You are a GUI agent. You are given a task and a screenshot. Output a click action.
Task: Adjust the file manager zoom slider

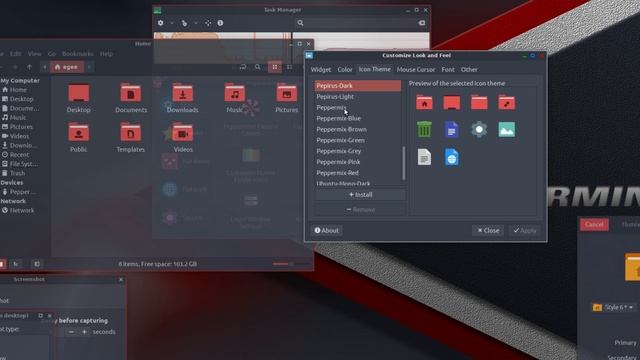click(291, 264)
